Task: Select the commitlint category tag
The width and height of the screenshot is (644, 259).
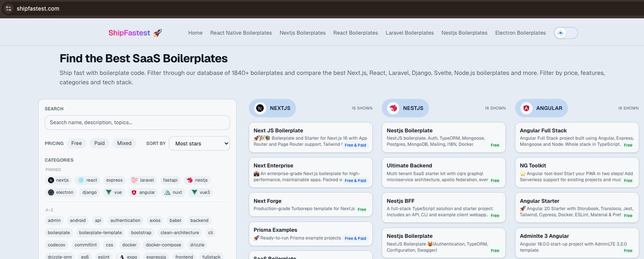Action: pyautogui.click(x=85, y=245)
